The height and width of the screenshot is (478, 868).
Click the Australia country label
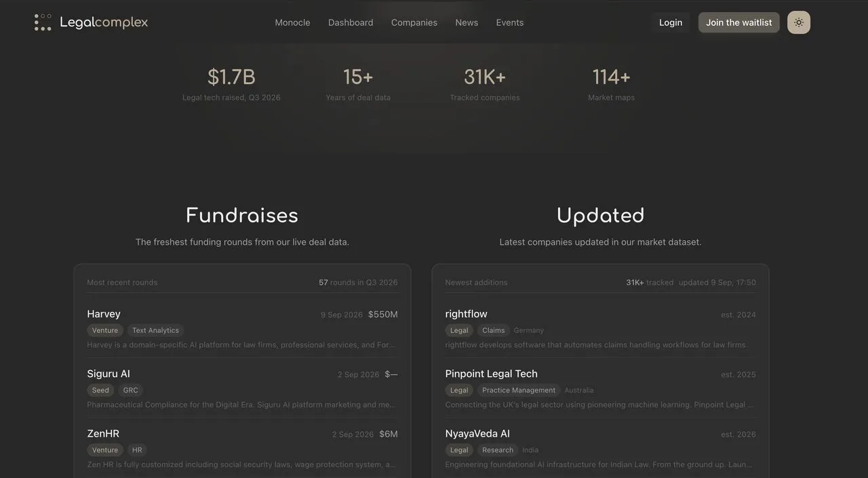(579, 390)
